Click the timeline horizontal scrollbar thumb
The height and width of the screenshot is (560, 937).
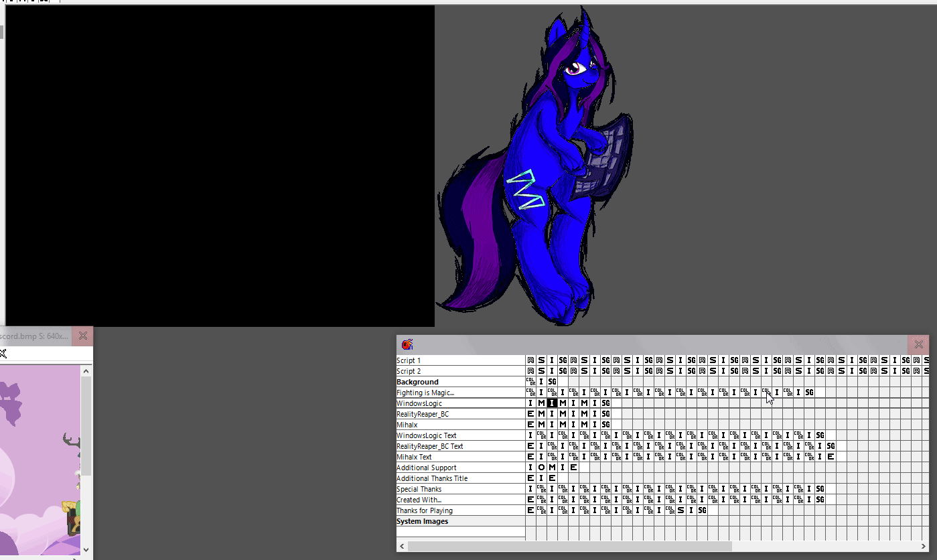[x=570, y=547]
